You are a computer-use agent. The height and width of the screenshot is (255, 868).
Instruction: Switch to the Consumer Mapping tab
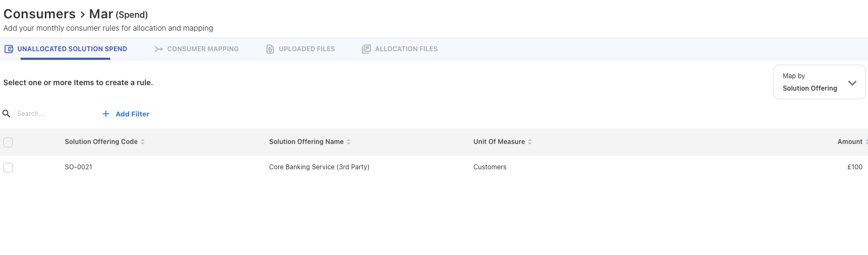click(203, 49)
